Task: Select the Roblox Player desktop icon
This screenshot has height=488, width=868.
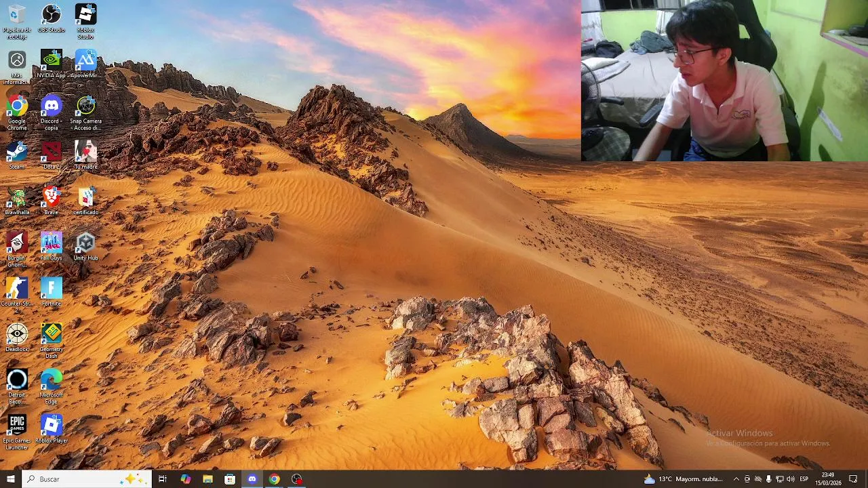Action: click(x=52, y=429)
